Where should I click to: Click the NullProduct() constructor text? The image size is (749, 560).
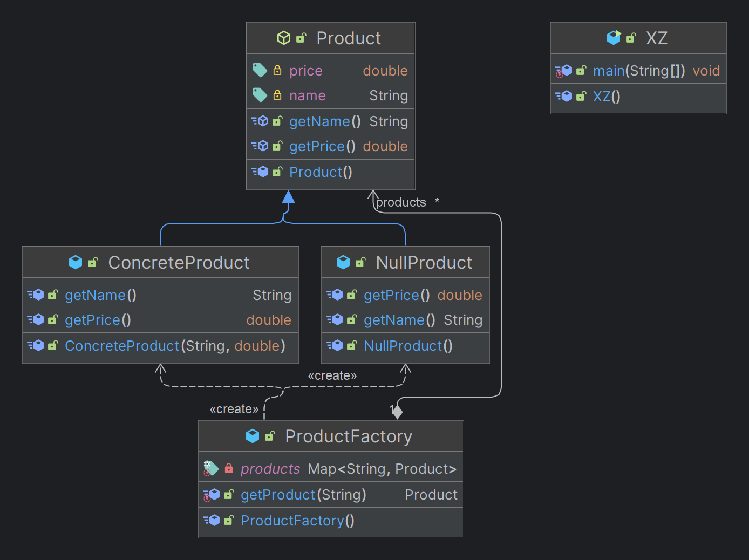[408, 346]
